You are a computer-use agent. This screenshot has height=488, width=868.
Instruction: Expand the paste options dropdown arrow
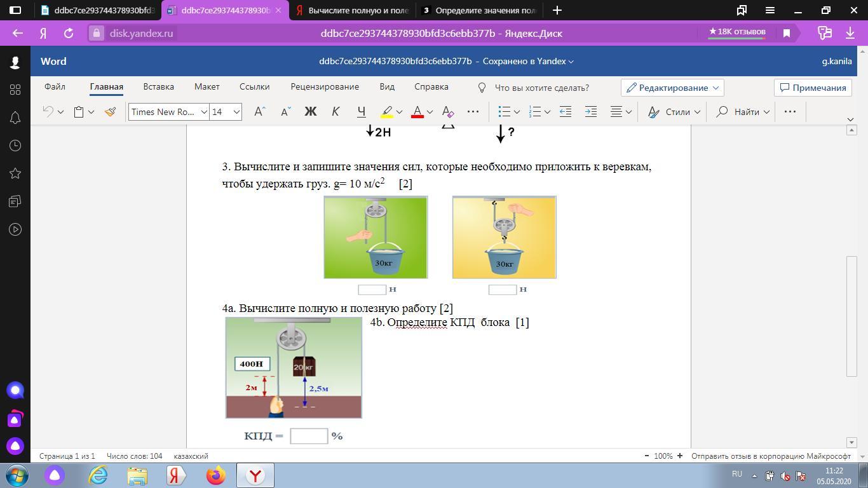coord(91,112)
